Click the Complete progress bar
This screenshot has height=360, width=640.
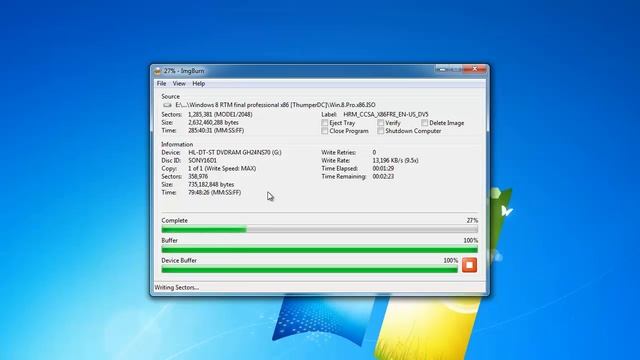point(320,230)
